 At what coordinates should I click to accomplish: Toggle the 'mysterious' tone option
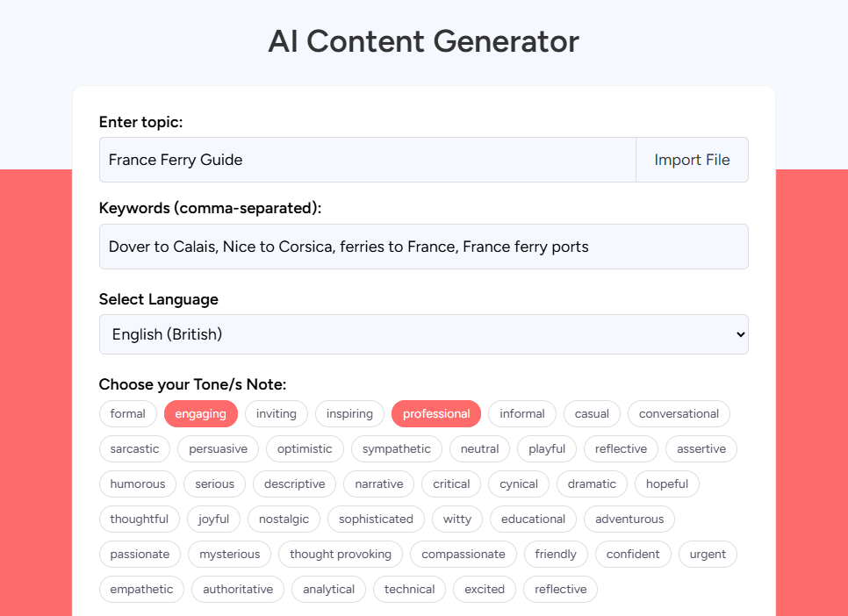click(228, 554)
